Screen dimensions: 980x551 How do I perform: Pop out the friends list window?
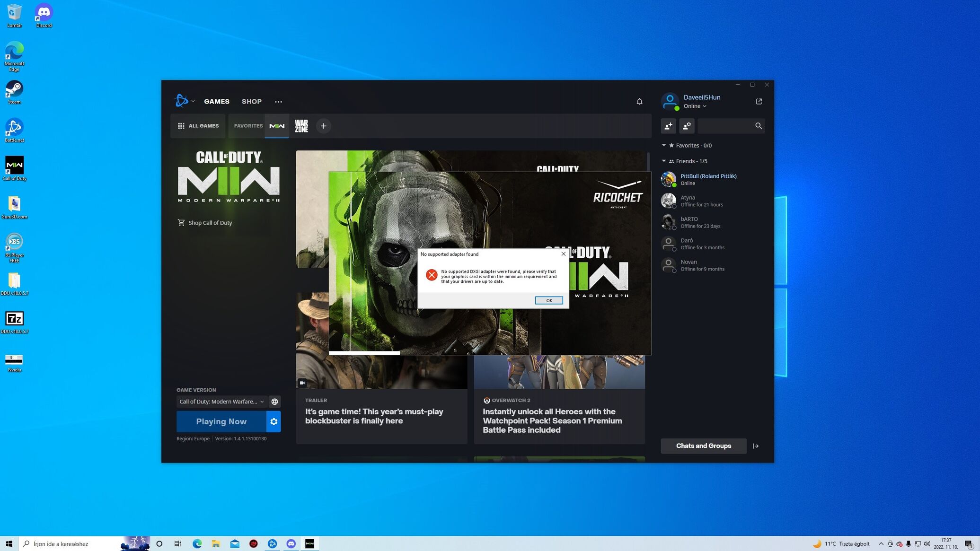(x=759, y=101)
